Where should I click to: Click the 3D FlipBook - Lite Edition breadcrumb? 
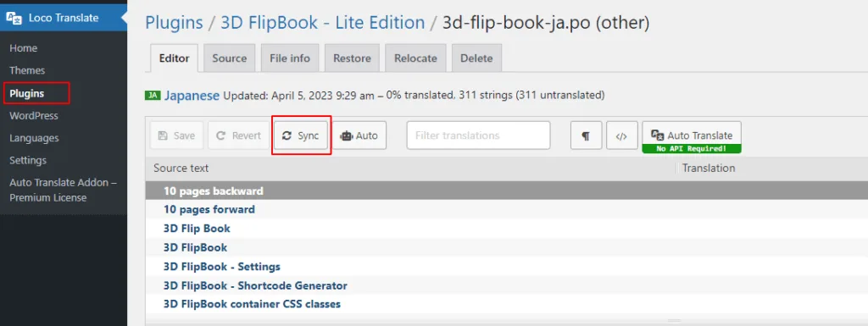(323, 23)
